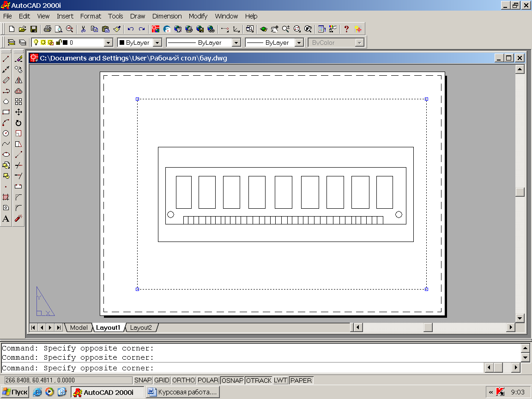Expand the layer control dropdown

coord(108,43)
